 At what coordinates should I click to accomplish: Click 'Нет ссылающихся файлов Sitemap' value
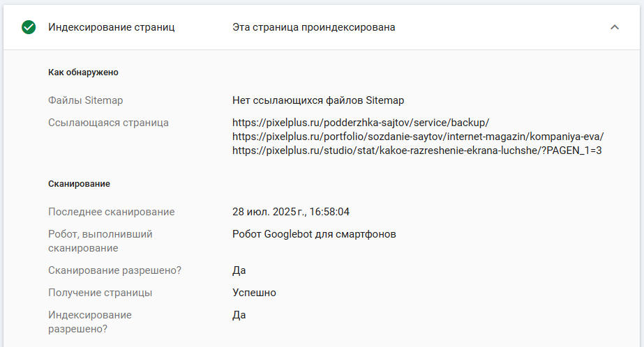point(318,100)
